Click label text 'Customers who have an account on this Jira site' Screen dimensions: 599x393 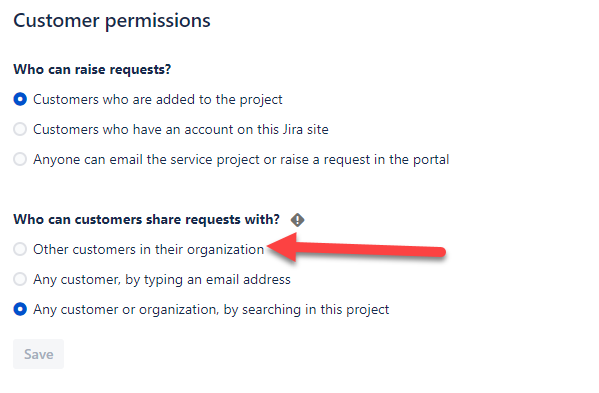tap(181, 129)
